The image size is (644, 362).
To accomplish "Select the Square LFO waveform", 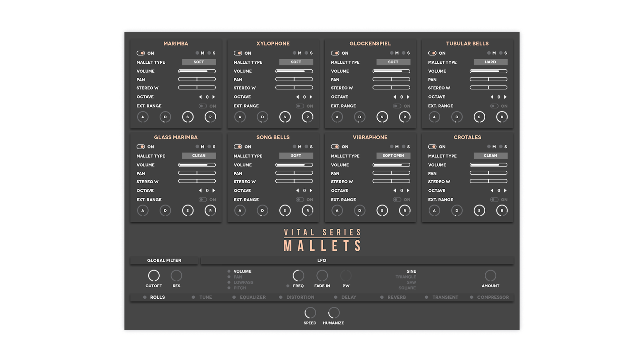I will pos(407,288).
